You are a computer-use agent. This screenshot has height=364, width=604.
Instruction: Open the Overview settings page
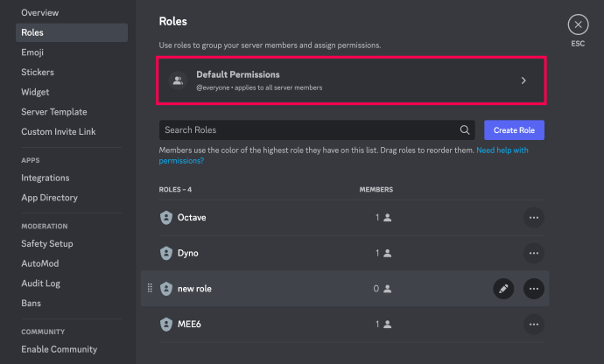click(40, 13)
